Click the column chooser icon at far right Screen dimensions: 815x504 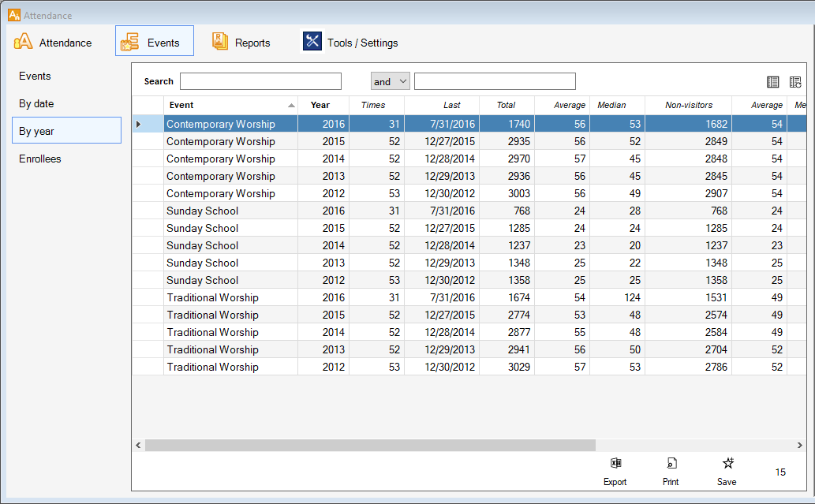[795, 82]
